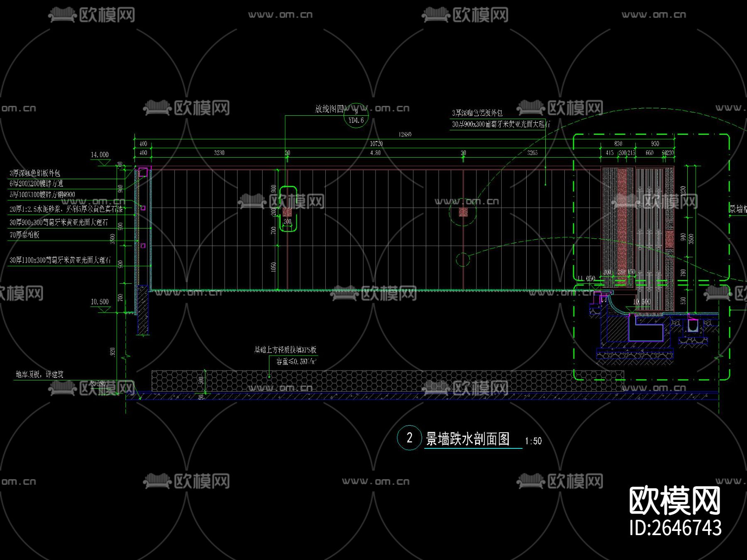This screenshot has width=747, height=560.
Task: Select the red decorative block in the rounded rectangle
Action: (287, 212)
